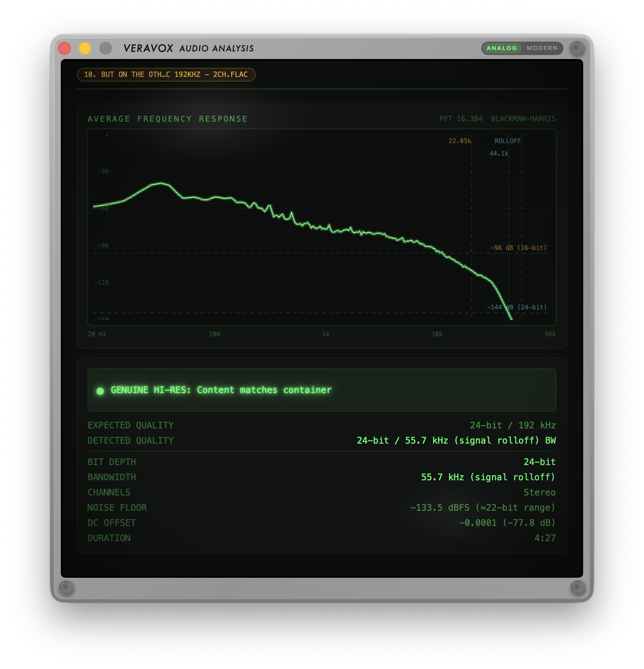Click the ROLLOFF marker label
Image resolution: width=644 pixels, height=669 pixels.
pyautogui.click(x=508, y=141)
